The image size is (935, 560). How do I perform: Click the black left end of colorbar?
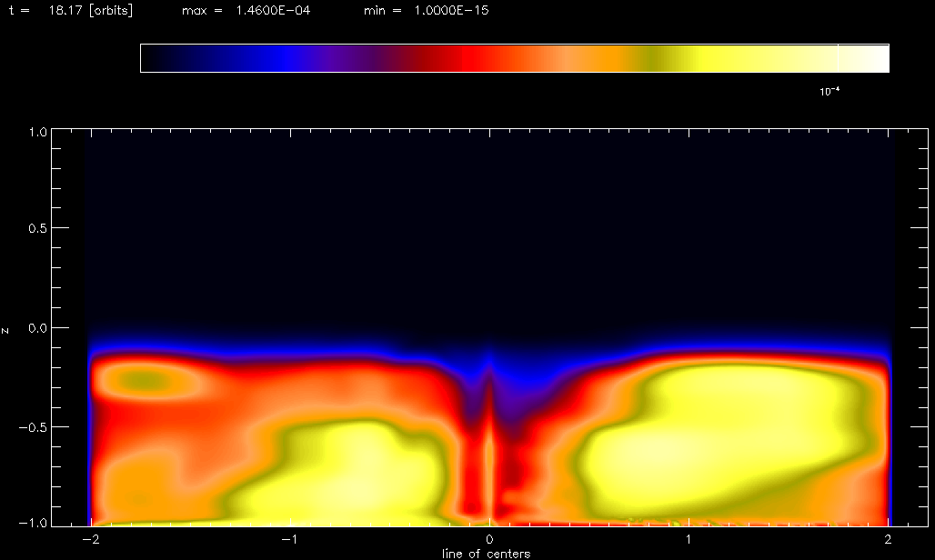(155, 58)
